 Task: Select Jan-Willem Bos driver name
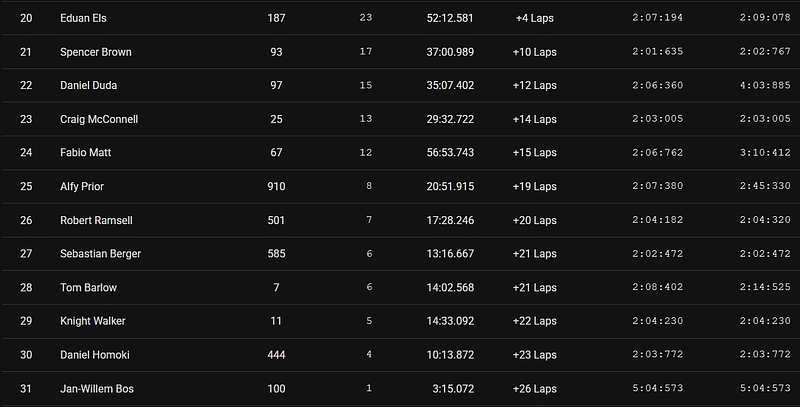98,388
